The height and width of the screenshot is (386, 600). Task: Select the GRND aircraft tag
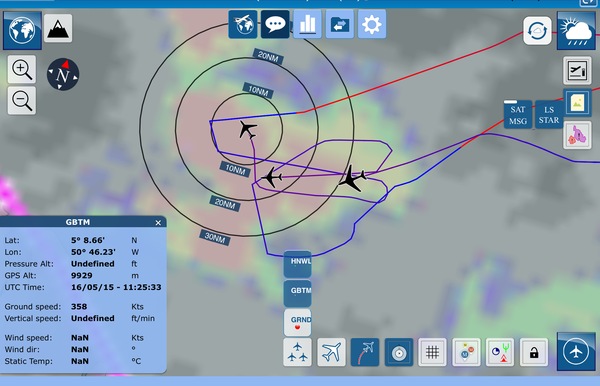tap(297, 322)
